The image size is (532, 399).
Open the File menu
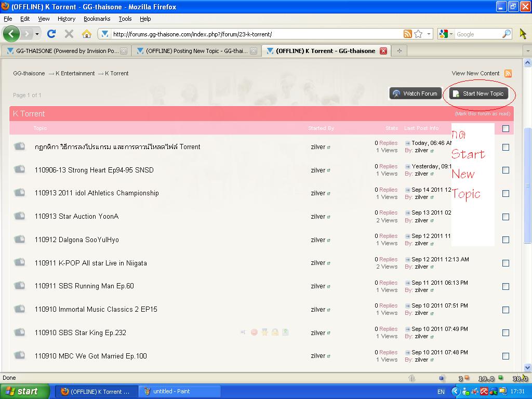coord(8,19)
